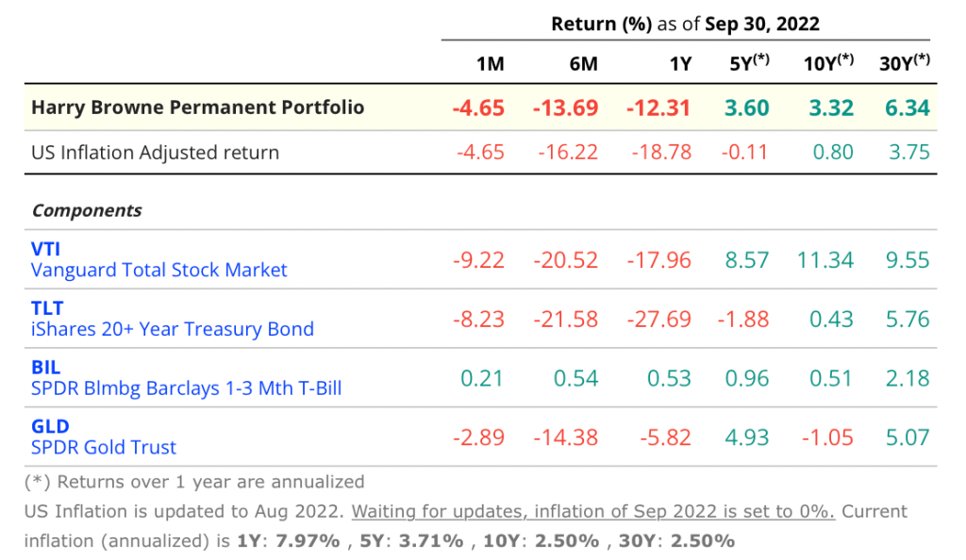
Task: Open the VTI ticker link
Action: 46,250
